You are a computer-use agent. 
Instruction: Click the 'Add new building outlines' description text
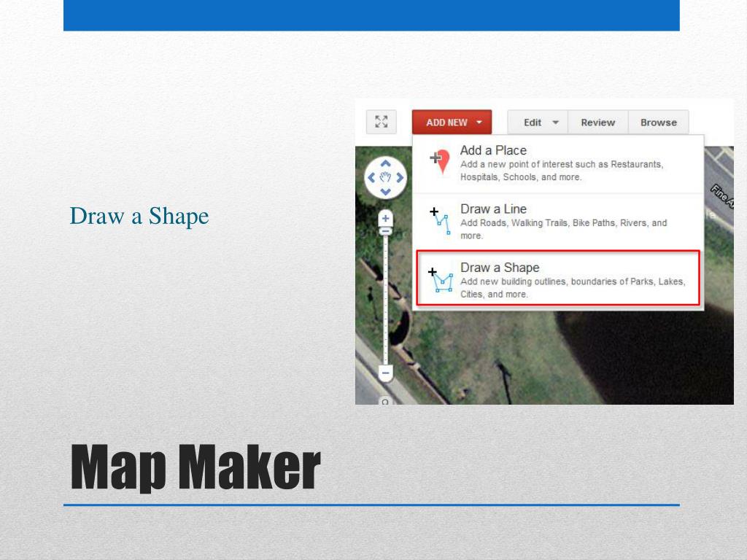tap(573, 287)
